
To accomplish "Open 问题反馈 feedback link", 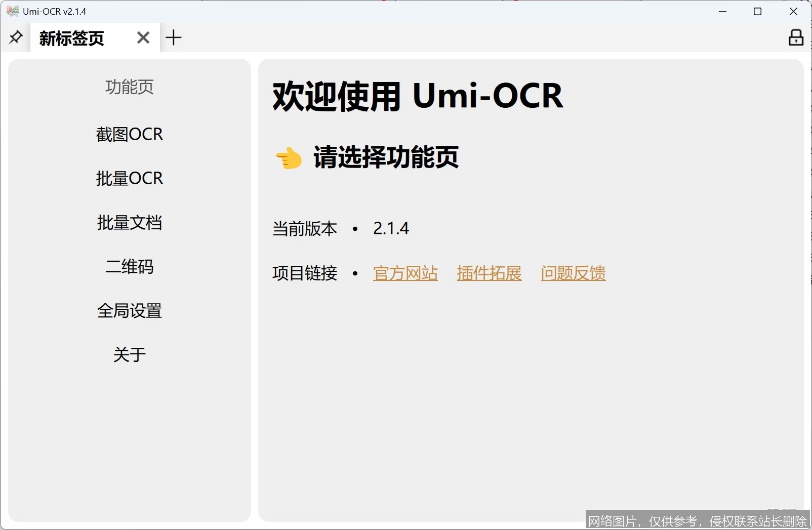I will (x=573, y=273).
